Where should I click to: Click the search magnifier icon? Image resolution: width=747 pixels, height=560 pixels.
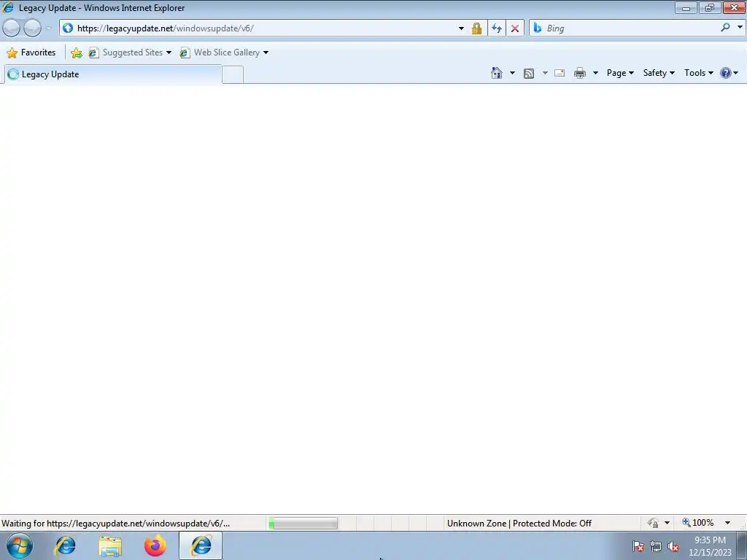point(726,28)
